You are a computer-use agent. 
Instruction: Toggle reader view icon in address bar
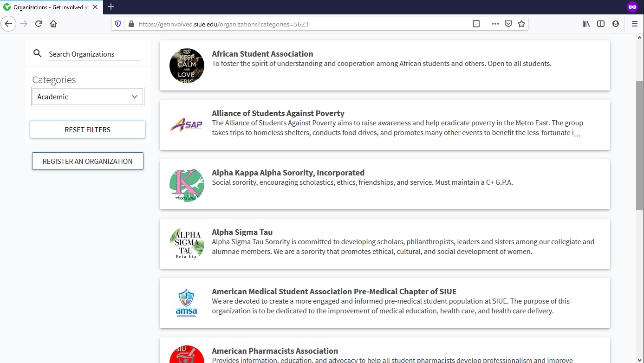coord(476,24)
